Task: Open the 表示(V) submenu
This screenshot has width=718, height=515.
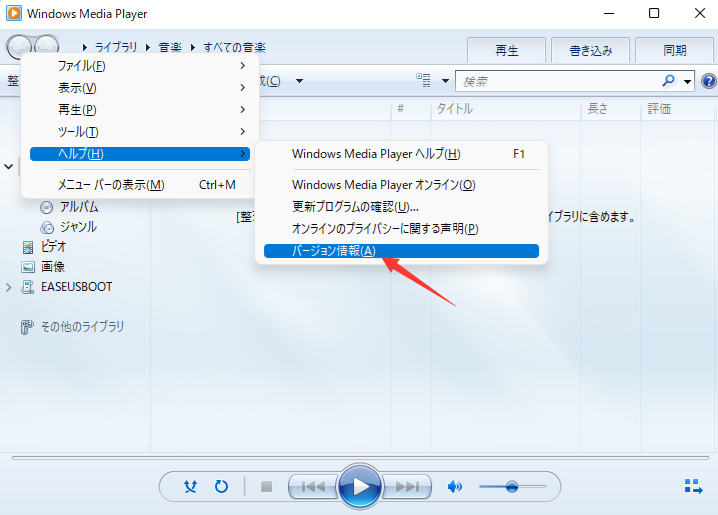Action: [x=140, y=87]
